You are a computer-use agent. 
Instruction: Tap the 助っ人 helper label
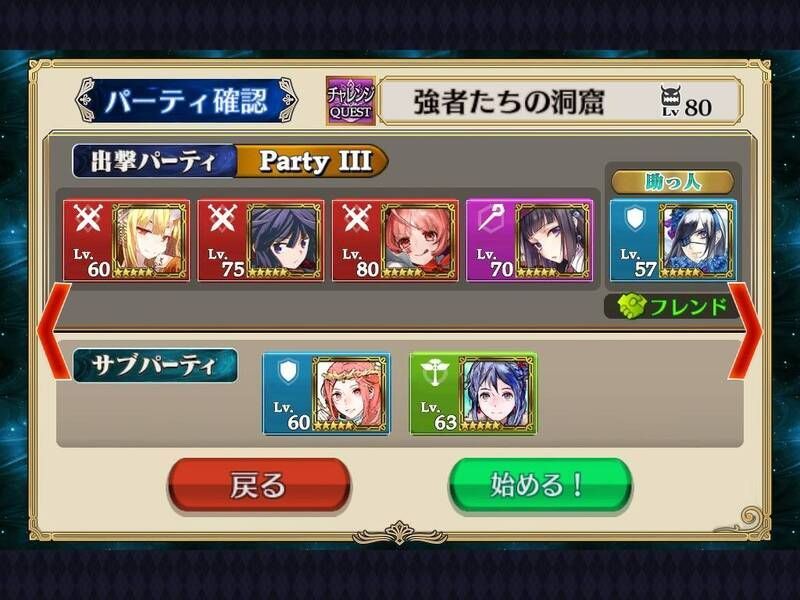[672, 182]
